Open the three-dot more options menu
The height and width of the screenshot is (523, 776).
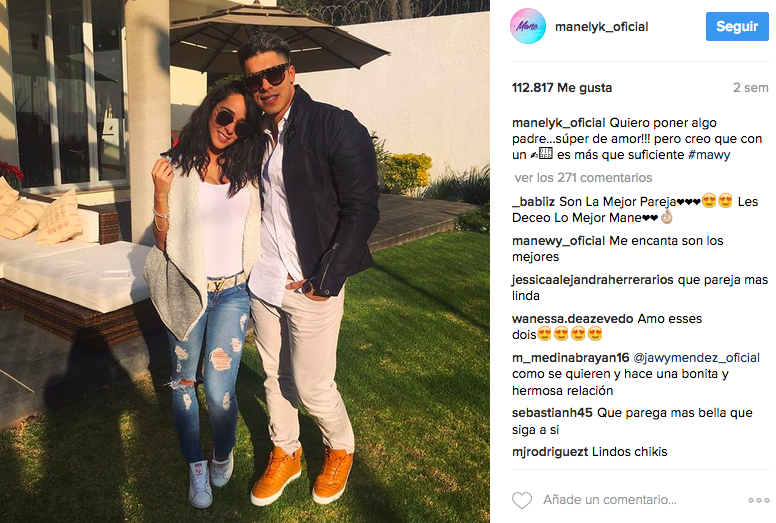[758, 500]
